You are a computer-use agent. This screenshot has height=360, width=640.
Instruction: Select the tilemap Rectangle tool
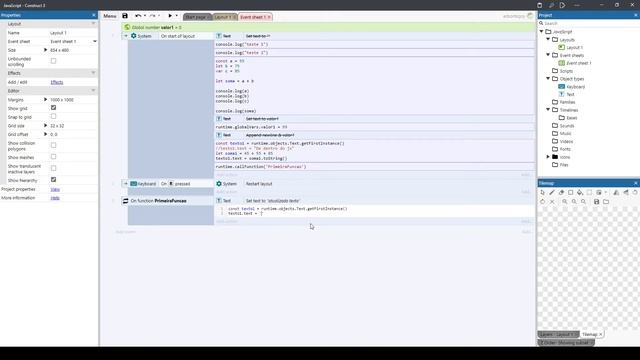571,192
